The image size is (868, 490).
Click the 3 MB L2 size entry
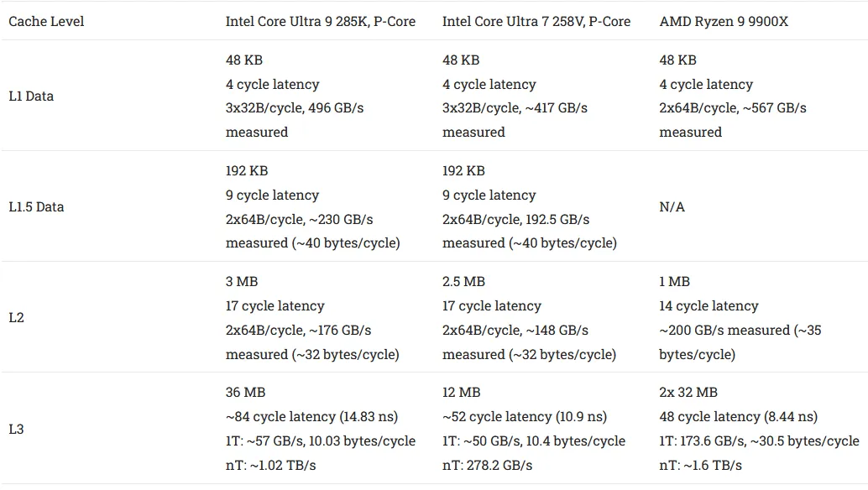(x=242, y=282)
